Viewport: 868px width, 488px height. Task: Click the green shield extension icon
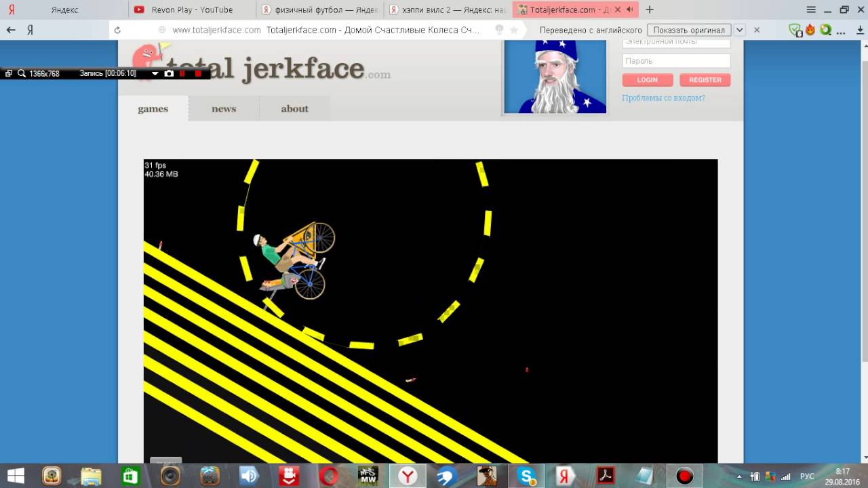click(795, 30)
